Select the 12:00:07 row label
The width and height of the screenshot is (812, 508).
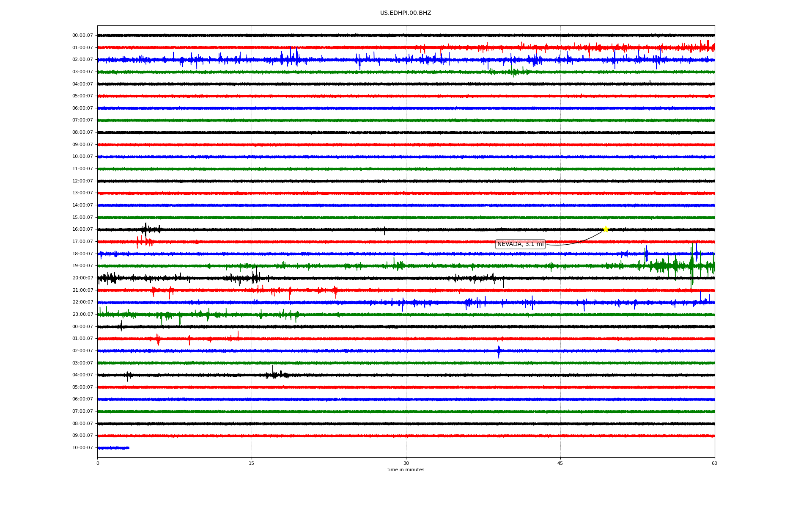(x=82, y=181)
